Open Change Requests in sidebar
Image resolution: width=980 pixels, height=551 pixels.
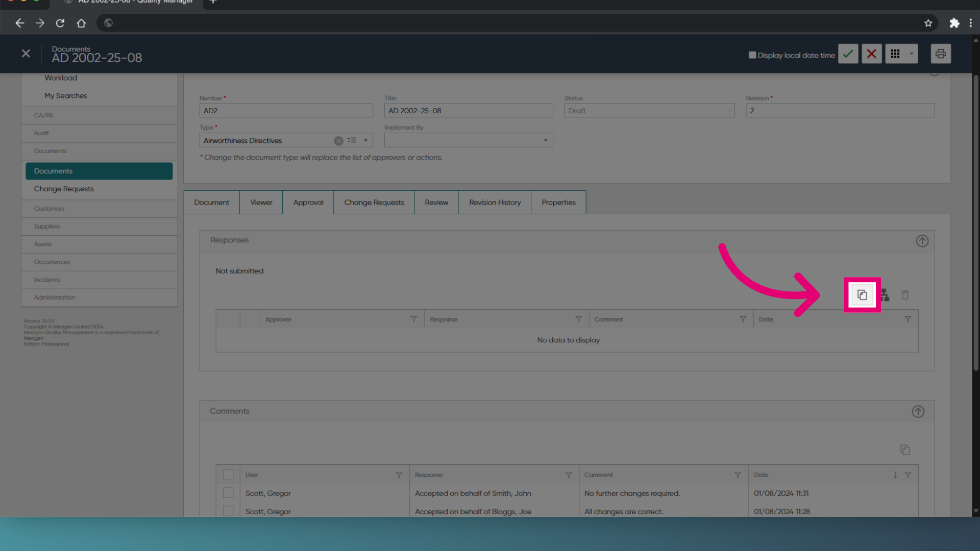coord(64,189)
